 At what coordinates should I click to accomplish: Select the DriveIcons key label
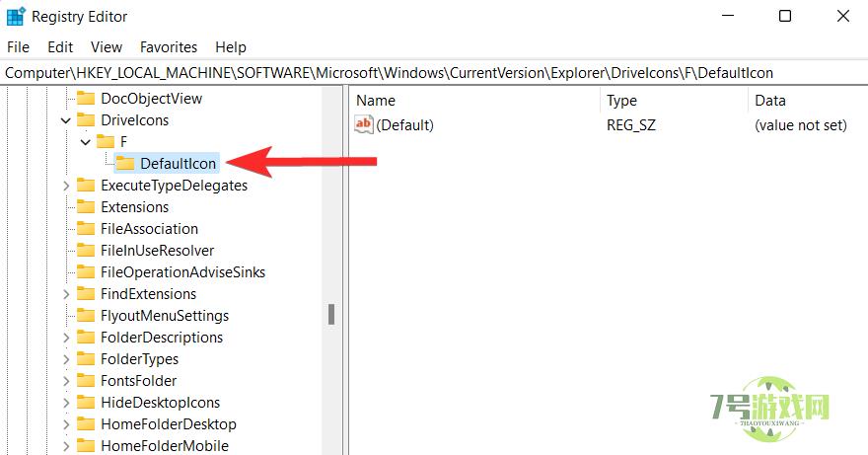(134, 120)
